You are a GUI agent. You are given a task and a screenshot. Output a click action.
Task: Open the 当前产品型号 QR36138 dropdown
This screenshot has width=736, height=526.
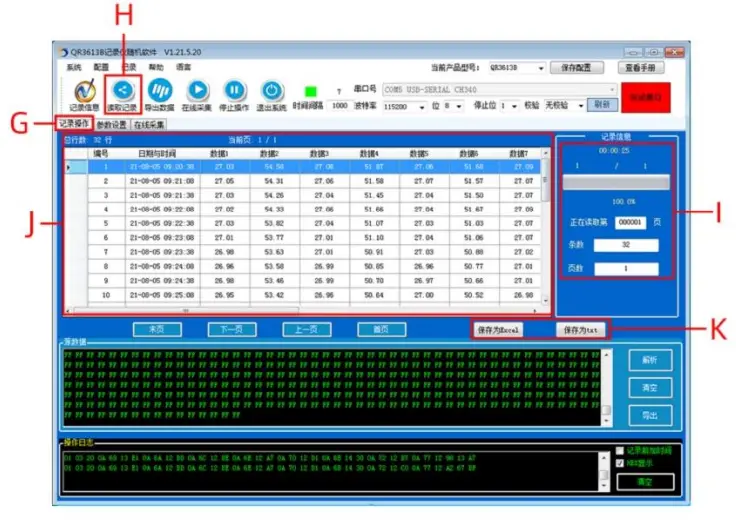(517, 68)
